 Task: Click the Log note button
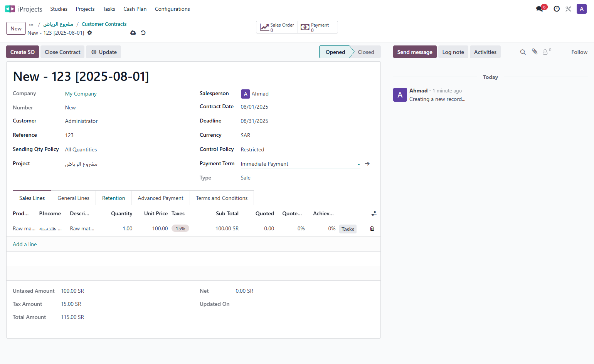[x=453, y=52]
